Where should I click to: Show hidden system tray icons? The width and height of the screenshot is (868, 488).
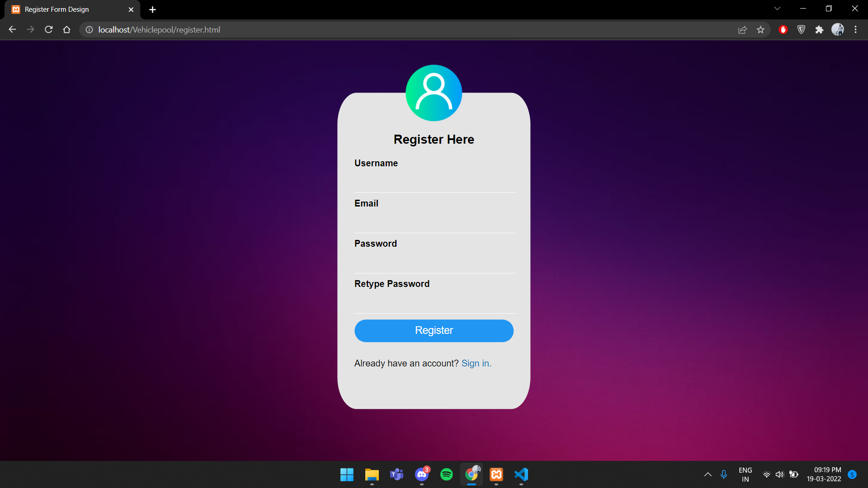tap(708, 474)
